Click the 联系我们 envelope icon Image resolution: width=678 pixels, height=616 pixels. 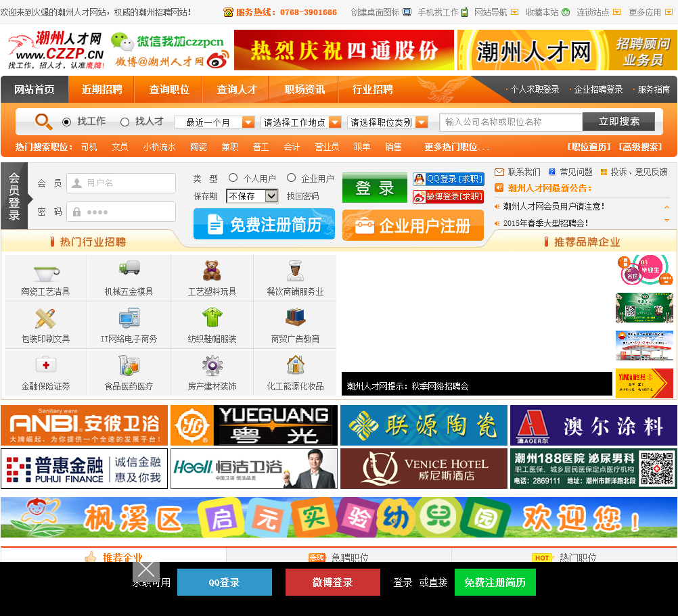click(x=499, y=172)
